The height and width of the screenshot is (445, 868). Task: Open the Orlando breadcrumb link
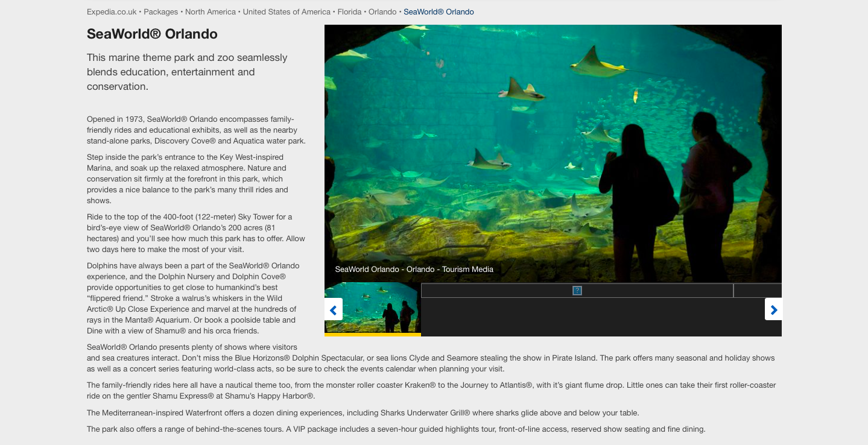(x=382, y=12)
